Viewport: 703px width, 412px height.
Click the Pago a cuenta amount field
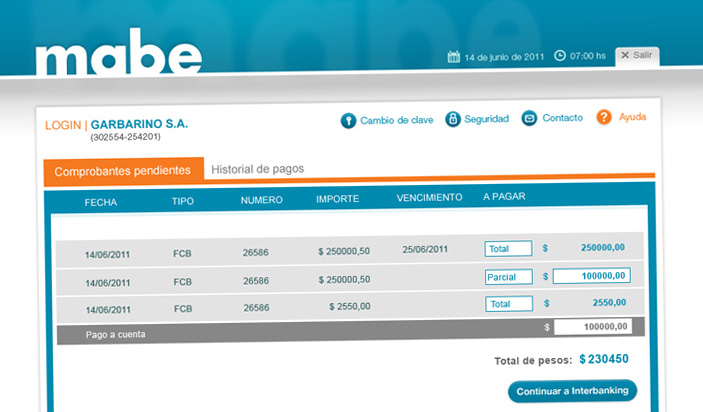591,327
